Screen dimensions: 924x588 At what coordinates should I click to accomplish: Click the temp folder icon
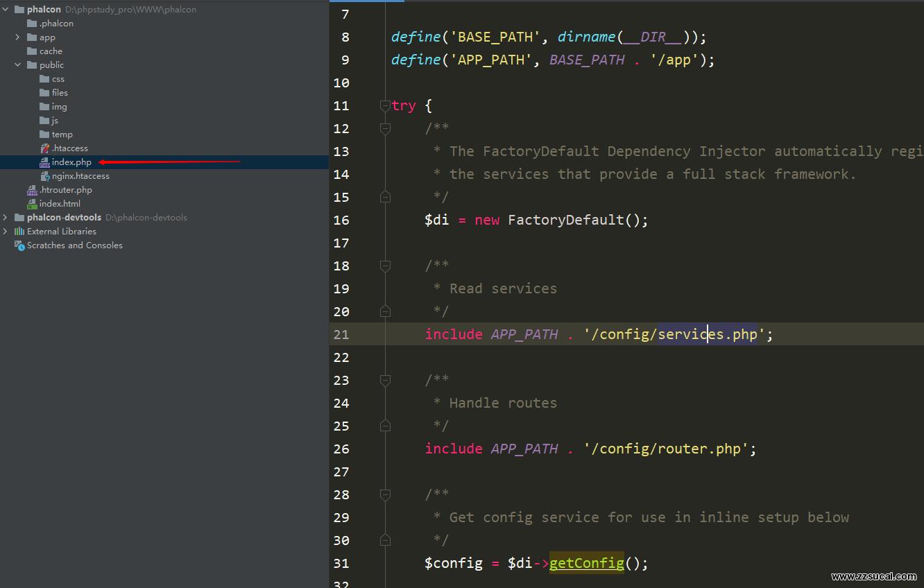[44, 135]
